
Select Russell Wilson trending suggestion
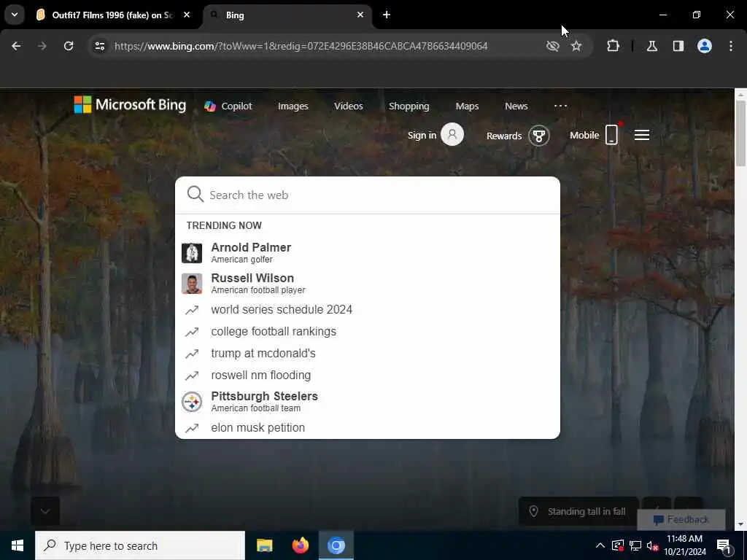368,284
